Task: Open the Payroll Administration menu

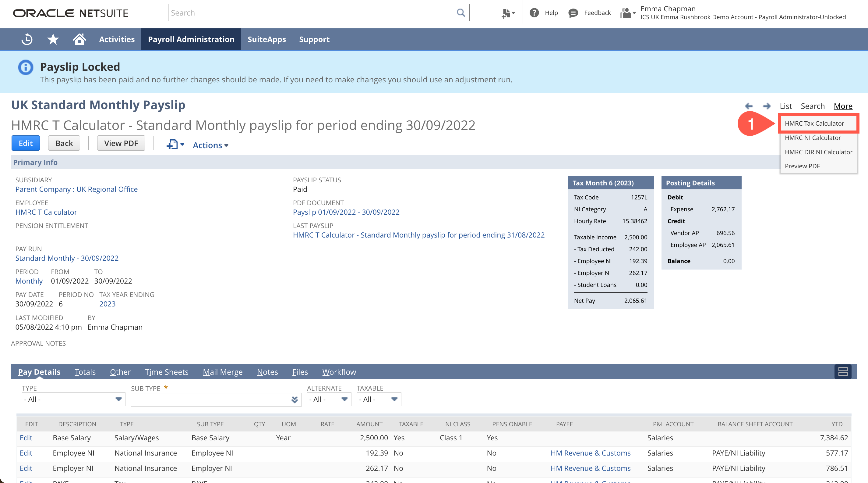Action: [x=191, y=39]
